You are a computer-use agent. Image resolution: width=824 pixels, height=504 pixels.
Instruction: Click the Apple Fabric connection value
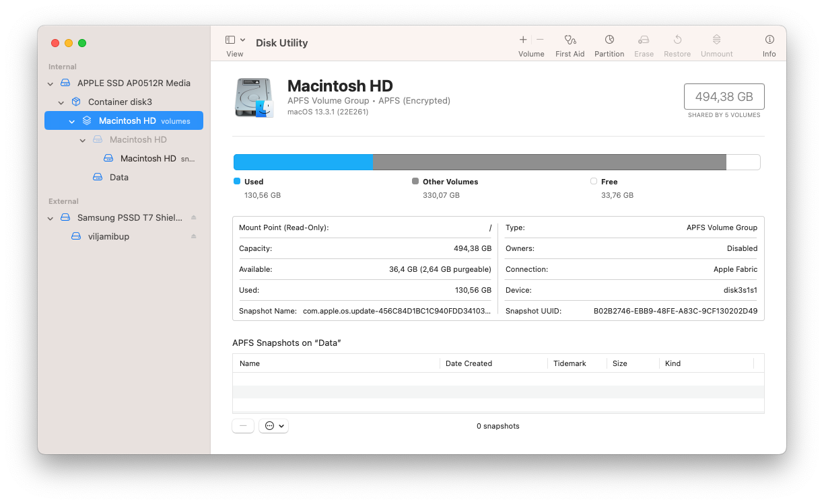pyautogui.click(x=735, y=270)
